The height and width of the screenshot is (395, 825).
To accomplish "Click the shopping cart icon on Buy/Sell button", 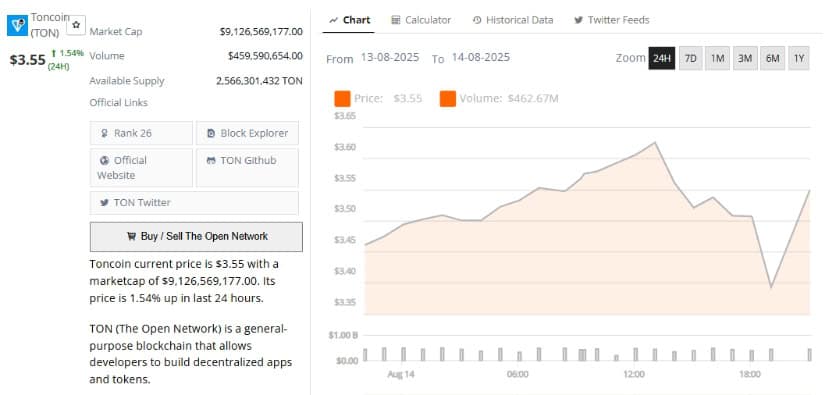I will tap(132, 237).
